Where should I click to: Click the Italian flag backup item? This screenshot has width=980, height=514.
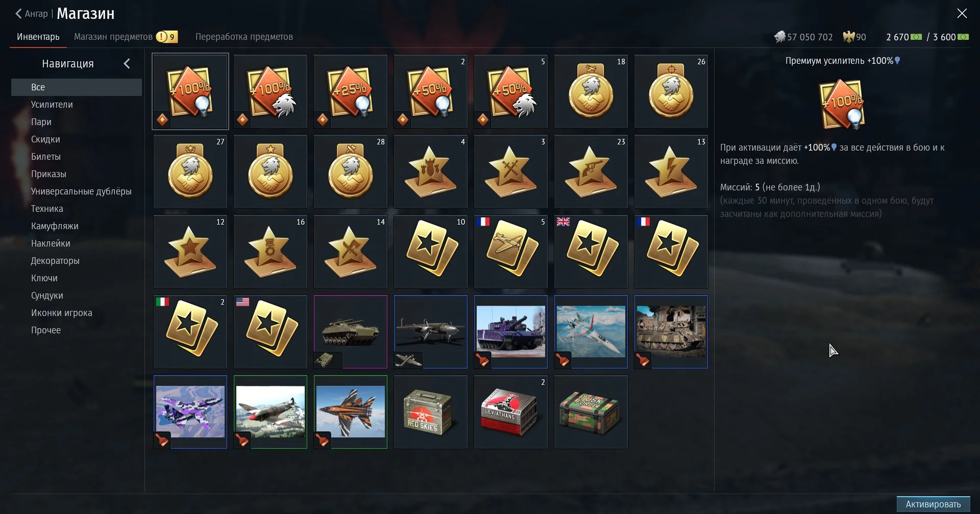pos(190,332)
